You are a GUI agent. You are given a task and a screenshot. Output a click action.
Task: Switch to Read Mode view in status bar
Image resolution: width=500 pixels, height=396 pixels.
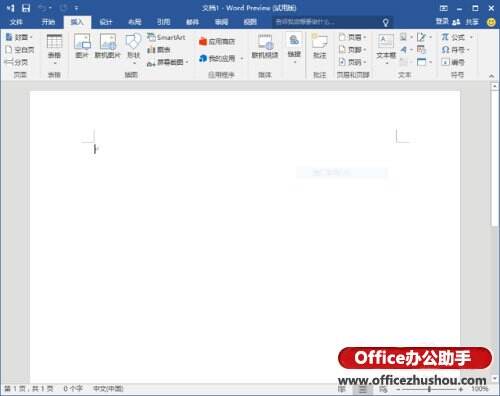(x=342, y=389)
